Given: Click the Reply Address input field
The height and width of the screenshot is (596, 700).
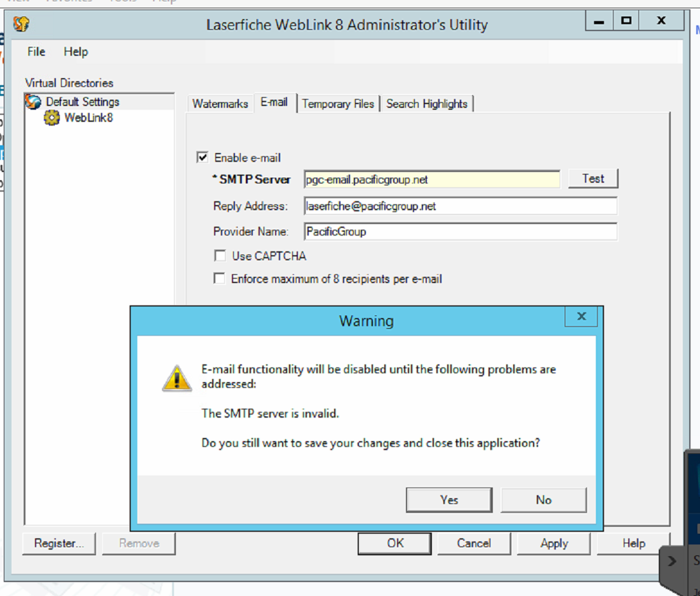Looking at the screenshot, I should [x=461, y=206].
